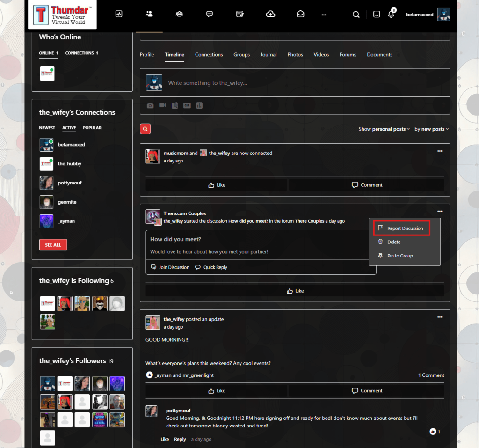Like the GOOD MORNING update post

pos(216,391)
